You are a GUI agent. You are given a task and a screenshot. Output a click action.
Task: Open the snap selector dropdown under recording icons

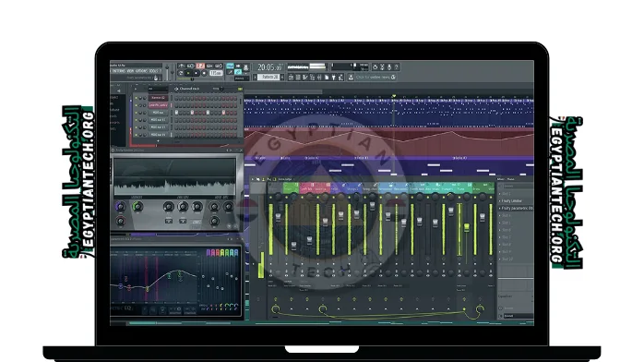pyautogui.click(x=242, y=78)
